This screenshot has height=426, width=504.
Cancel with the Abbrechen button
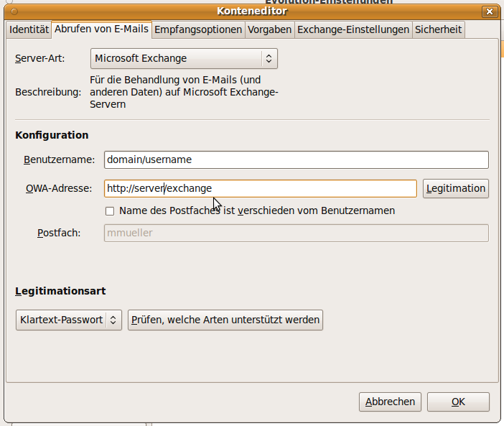pos(390,402)
